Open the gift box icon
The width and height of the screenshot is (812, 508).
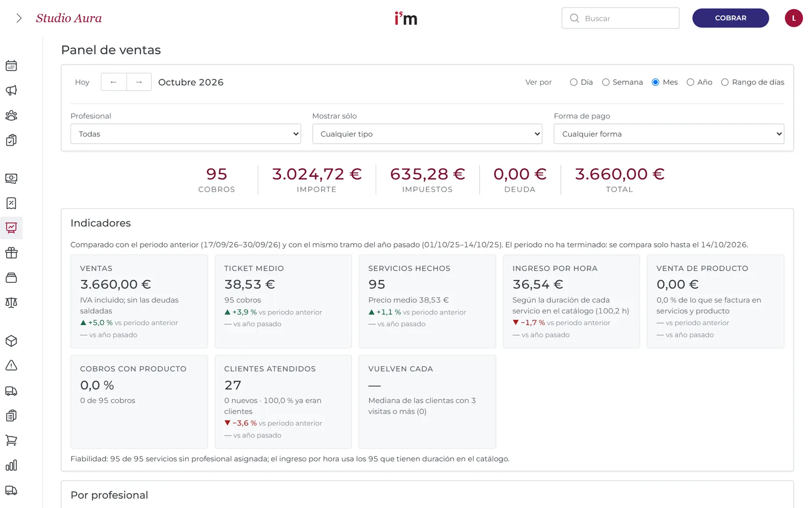point(11,252)
